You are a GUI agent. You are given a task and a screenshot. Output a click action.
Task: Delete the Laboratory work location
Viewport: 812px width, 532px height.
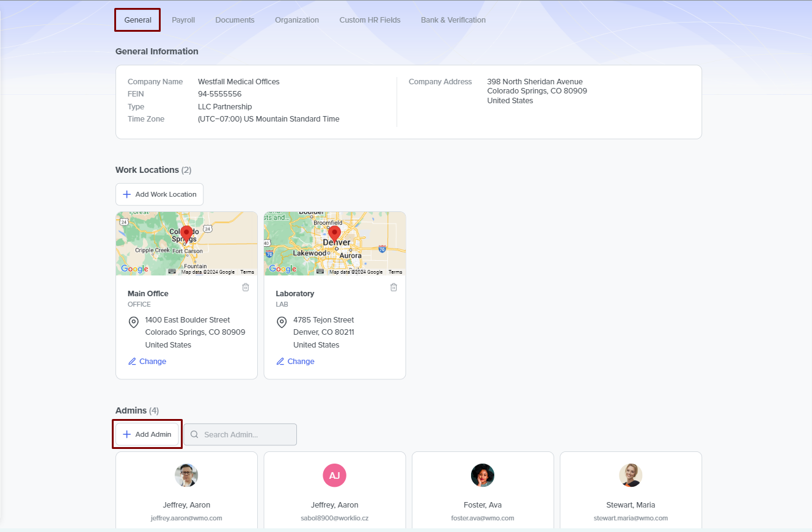coord(393,287)
